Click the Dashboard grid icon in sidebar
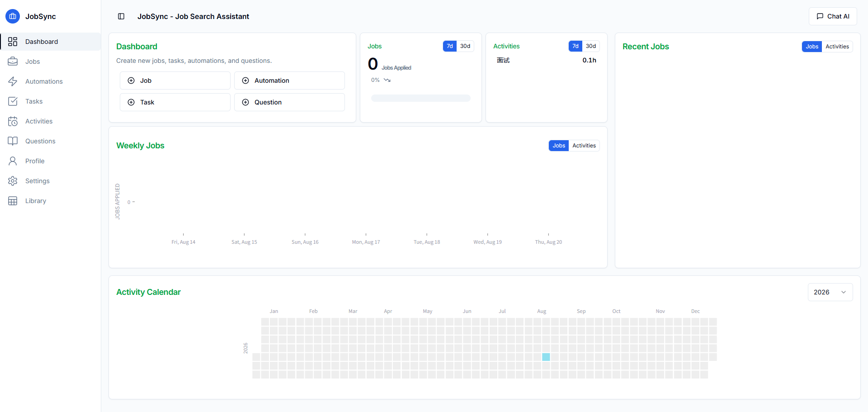Image resolution: width=868 pixels, height=412 pixels. click(13, 42)
